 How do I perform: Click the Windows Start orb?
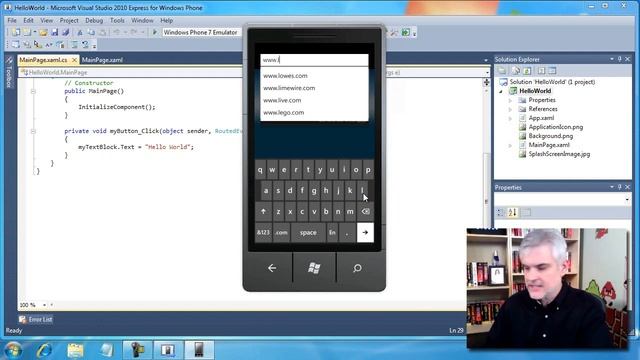click(x=13, y=350)
